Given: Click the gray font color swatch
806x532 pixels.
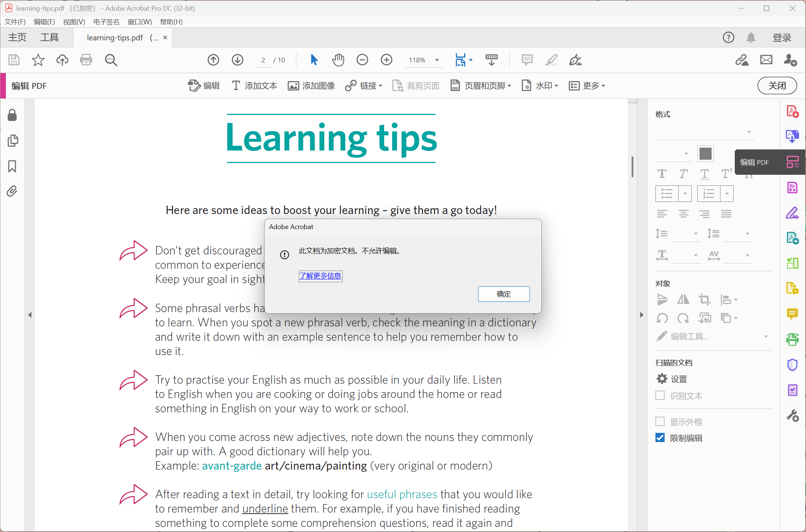Looking at the screenshot, I should tap(705, 153).
